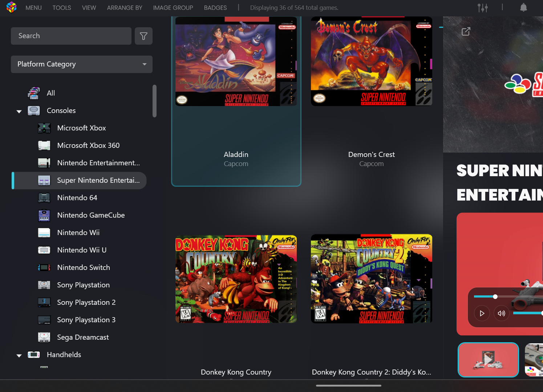Screen dimensions: 543x392
Task: Click the Nintendo Entertainment System platform icon
Action: point(44,163)
